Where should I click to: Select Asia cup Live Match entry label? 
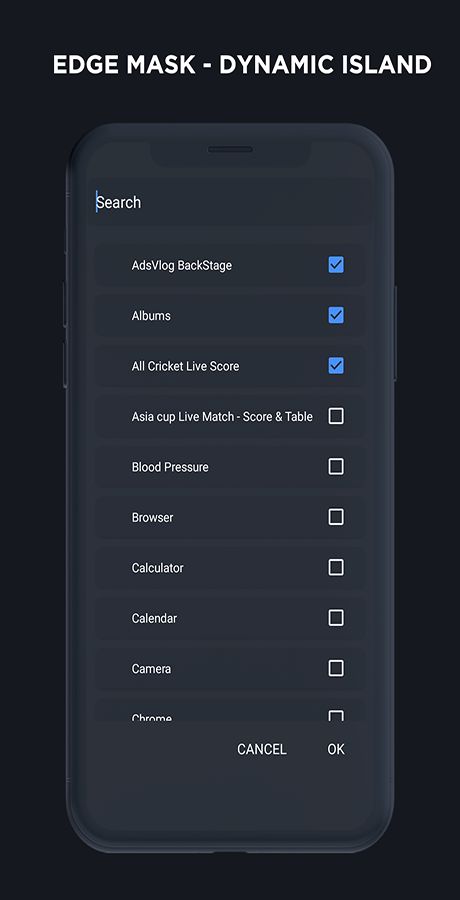pyautogui.click(x=222, y=417)
